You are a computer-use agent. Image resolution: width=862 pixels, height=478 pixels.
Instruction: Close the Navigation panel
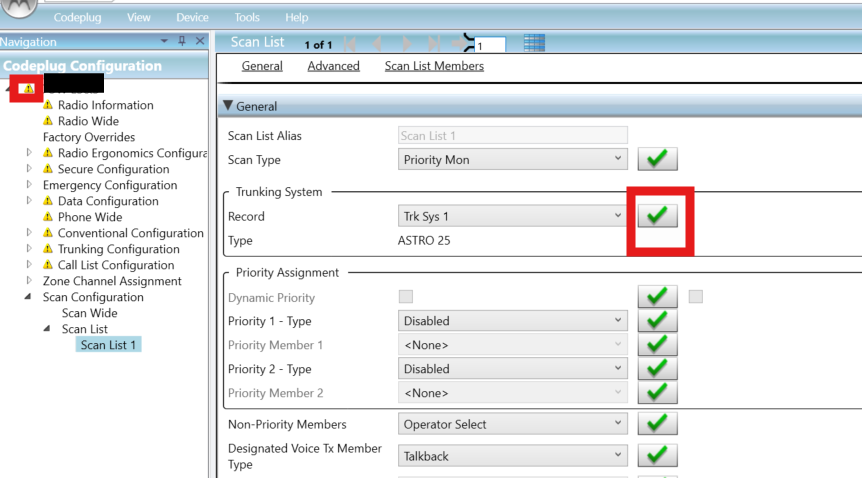[200, 41]
